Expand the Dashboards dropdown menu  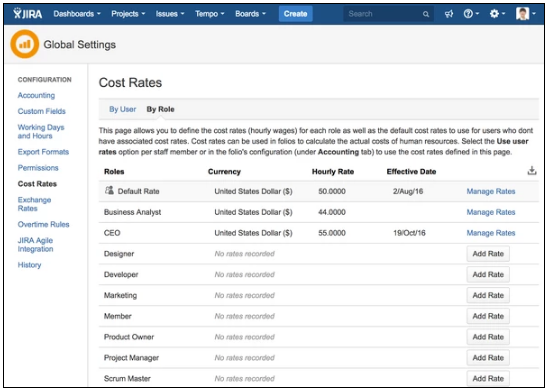coord(77,14)
